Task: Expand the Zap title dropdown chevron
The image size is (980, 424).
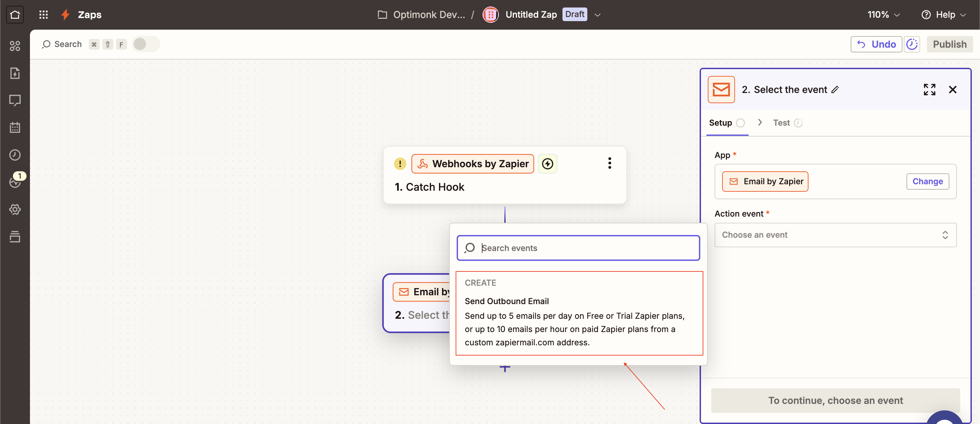Action: click(x=597, y=15)
